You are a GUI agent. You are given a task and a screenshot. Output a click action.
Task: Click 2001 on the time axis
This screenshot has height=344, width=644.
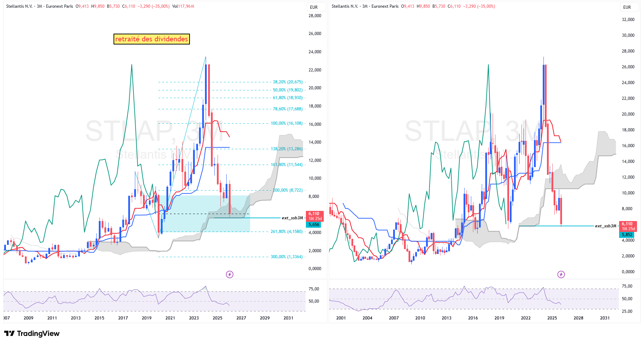point(341,318)
